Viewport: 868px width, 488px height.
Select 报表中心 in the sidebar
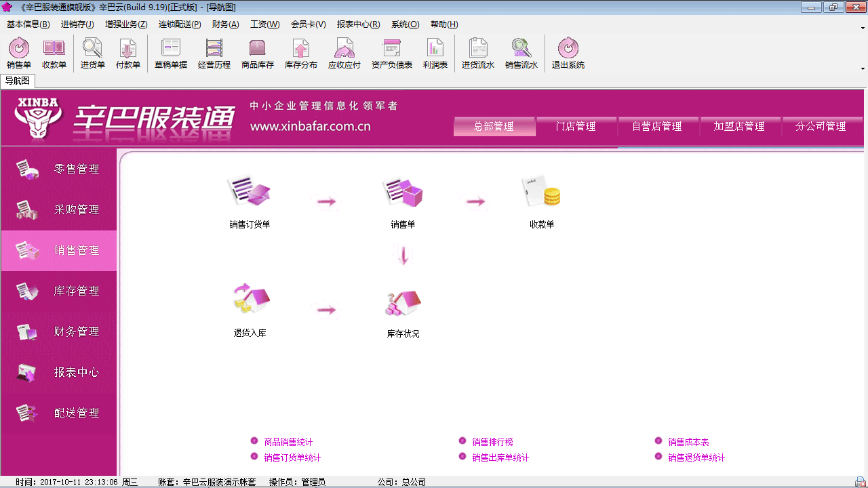click(x=59, y=373)
